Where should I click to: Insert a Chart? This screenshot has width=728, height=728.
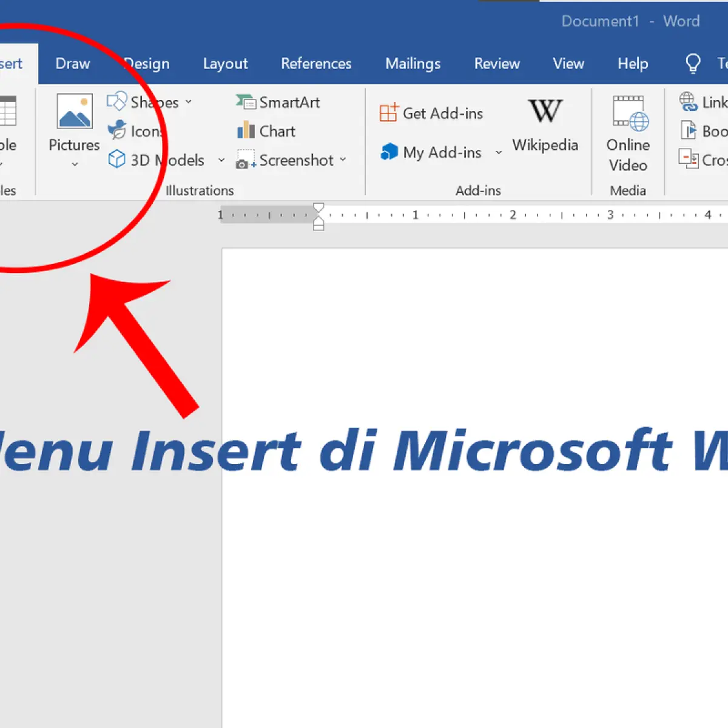coord(266,131)
